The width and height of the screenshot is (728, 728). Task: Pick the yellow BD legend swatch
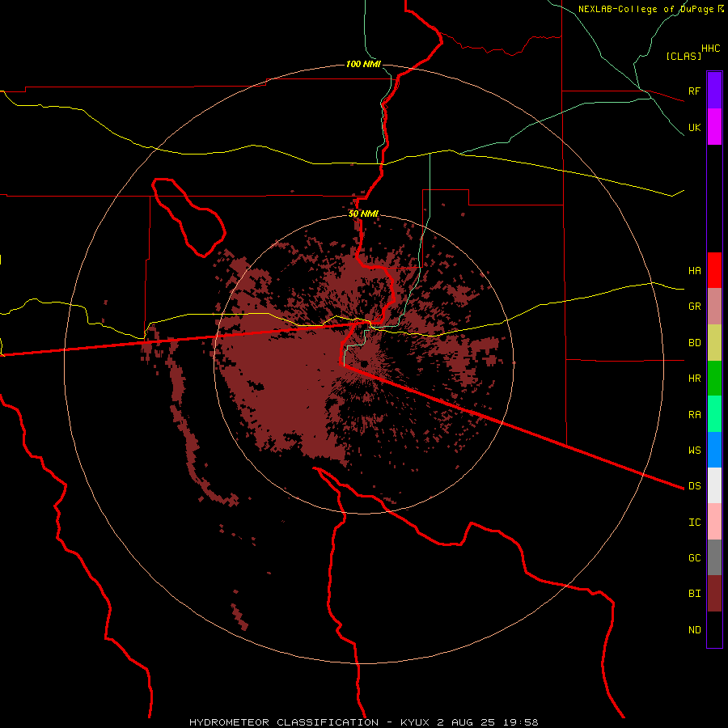tap(714, 343)
